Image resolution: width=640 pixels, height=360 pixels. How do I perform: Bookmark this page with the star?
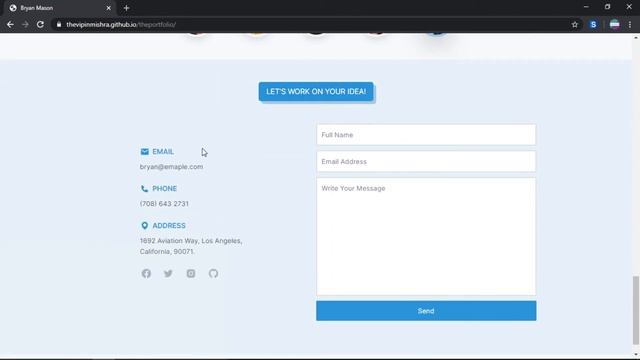(x=575, y=24)
